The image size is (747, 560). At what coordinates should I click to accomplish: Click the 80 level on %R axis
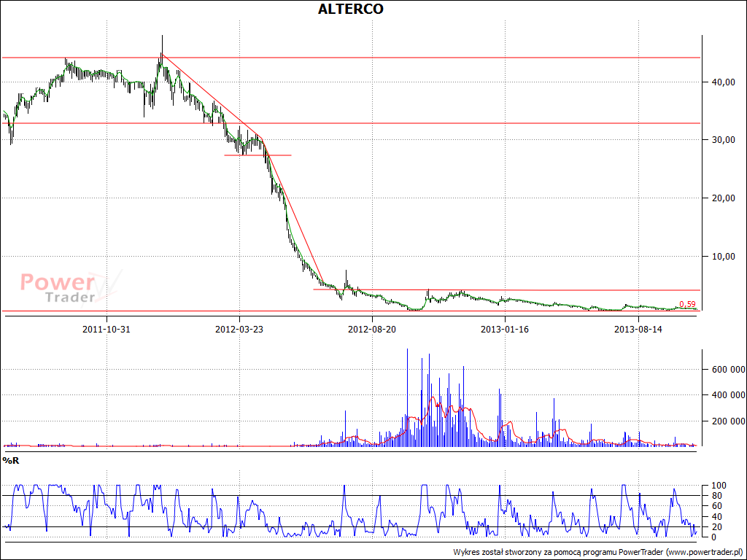tap(718, 496)
